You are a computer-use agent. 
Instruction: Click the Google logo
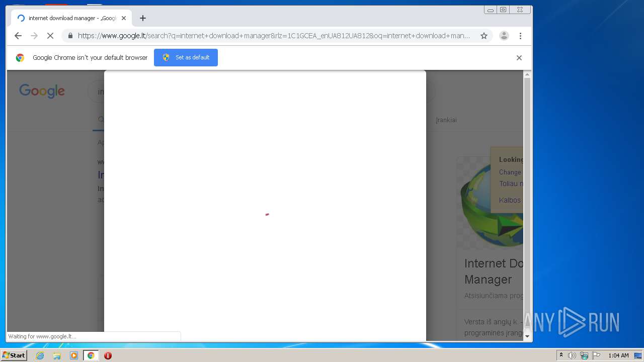pyautogui.click(x=42, y=91)
